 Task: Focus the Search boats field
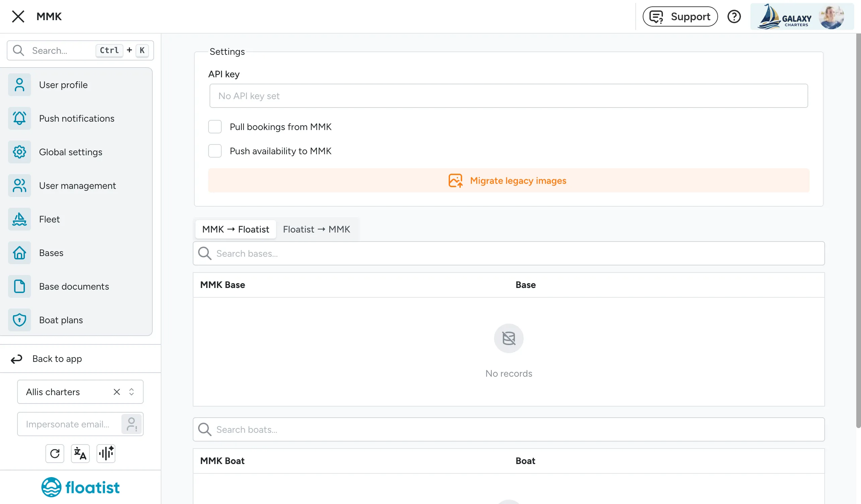tap(509, 430)
